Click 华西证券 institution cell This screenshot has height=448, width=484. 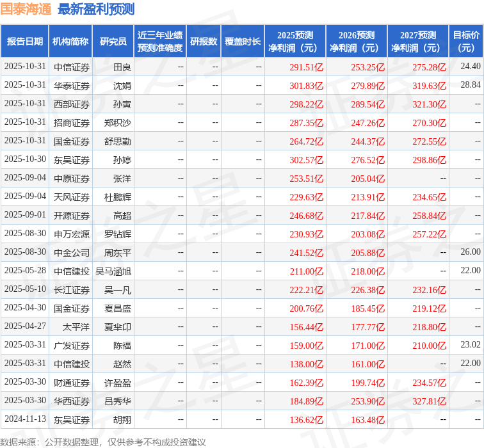72,401
